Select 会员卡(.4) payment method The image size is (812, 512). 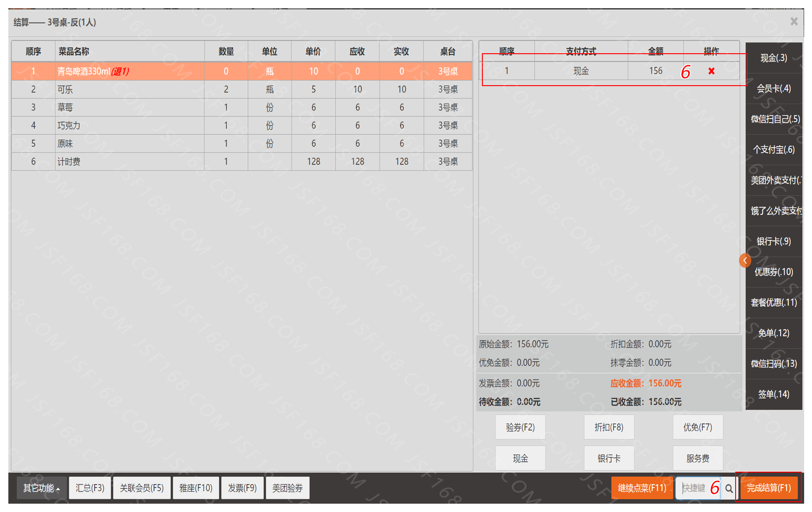pos(774,88)
